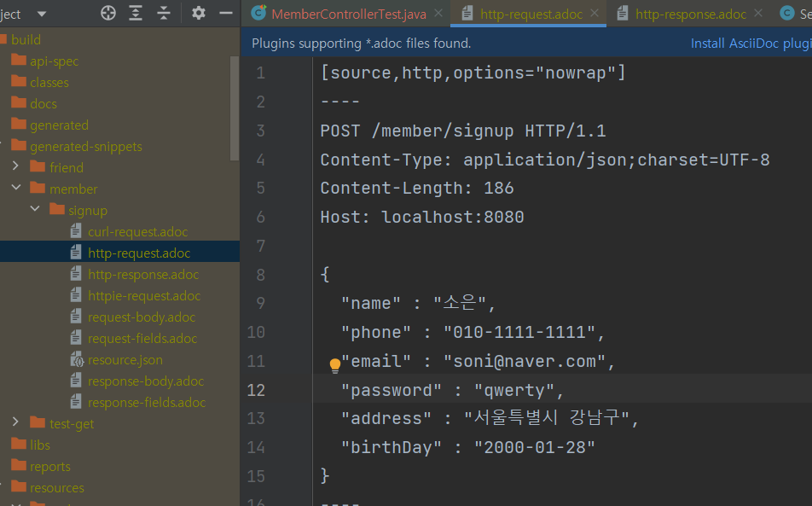
Task: Select the generated folder
Action: click(59, 125)
